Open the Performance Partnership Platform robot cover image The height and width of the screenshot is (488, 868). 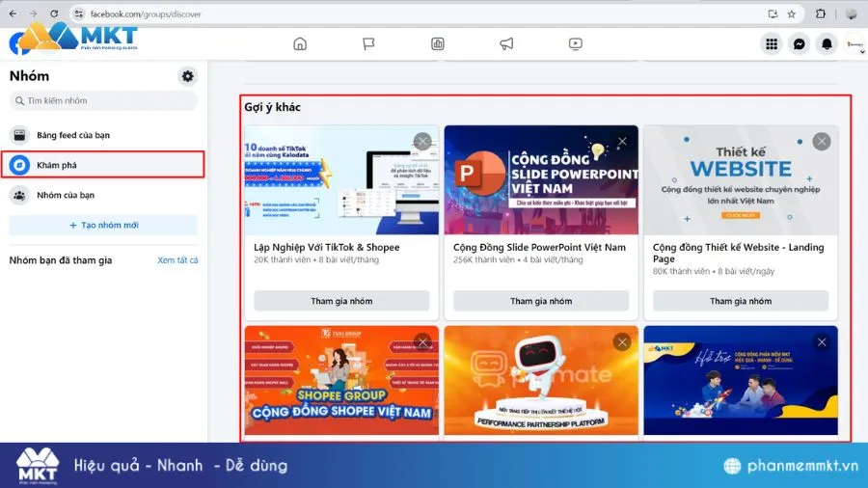pyautogui.click(x=541, y=381)
